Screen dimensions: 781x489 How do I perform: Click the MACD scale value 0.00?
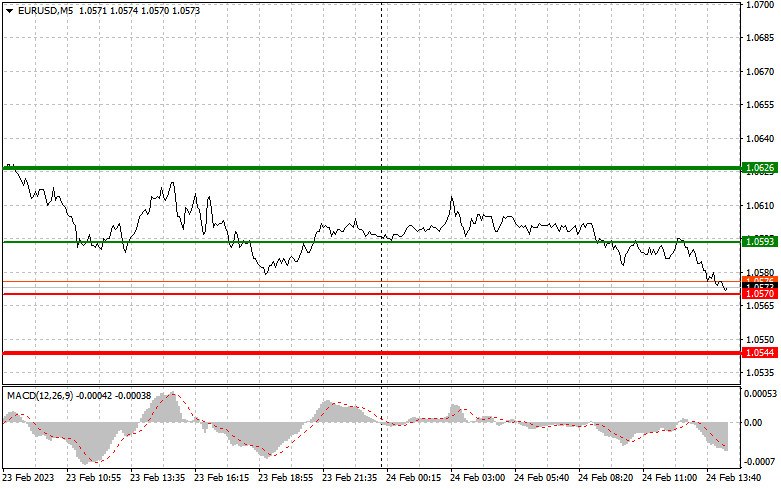click(x=753, y=422)
